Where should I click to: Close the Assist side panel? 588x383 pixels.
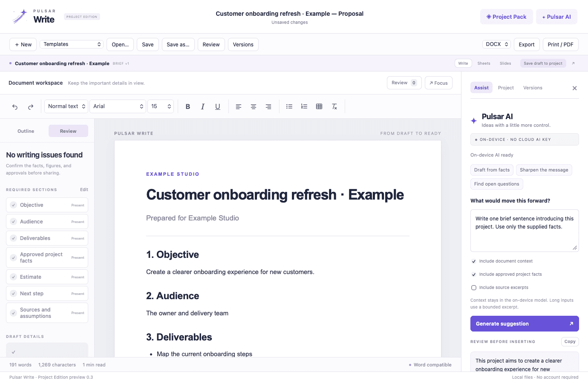pos(575,88)
